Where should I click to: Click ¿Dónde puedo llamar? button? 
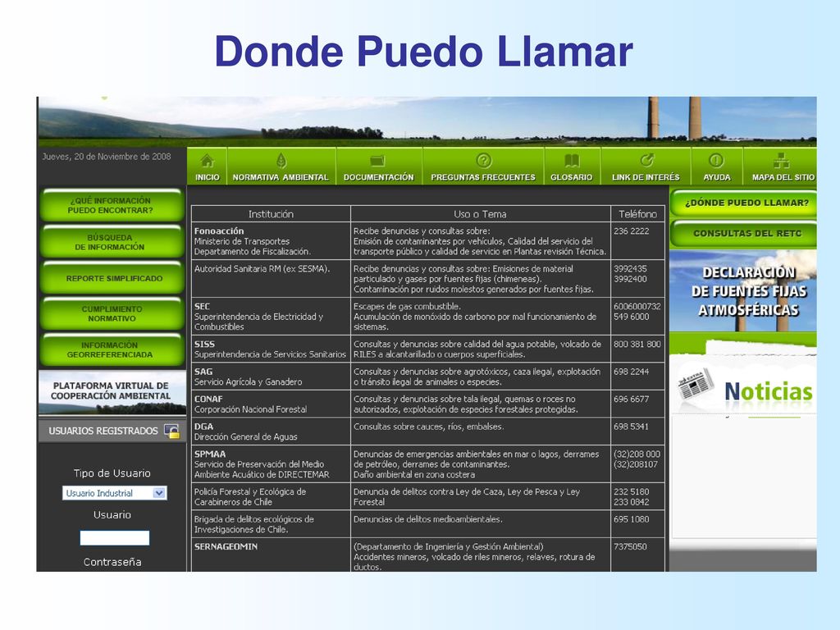click(x=743, y=203)
